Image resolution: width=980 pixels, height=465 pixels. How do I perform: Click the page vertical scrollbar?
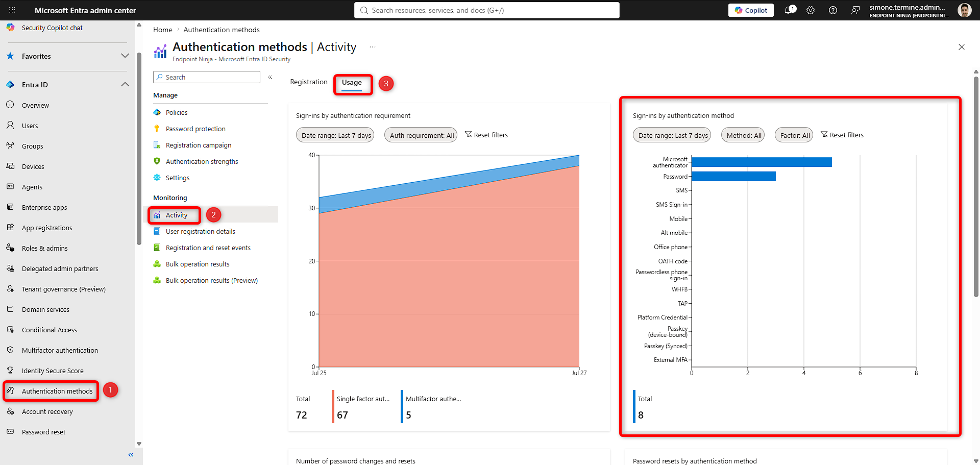click(x=976, y=186)
